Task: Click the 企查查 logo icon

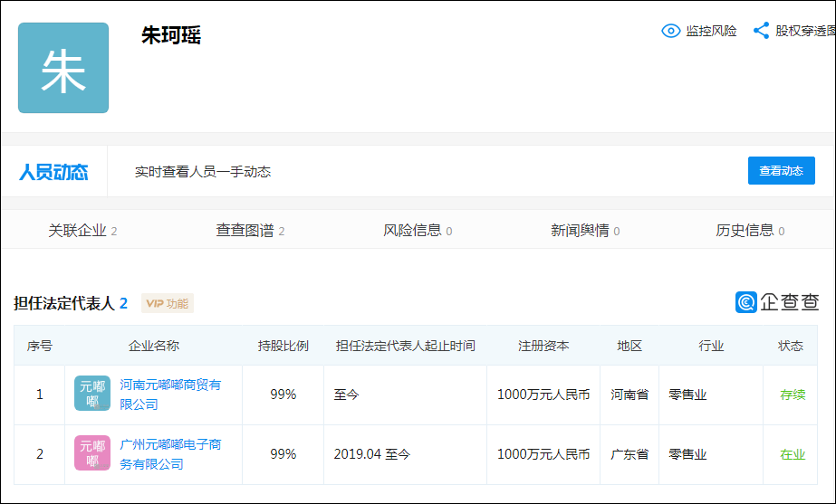Action: 746,302
